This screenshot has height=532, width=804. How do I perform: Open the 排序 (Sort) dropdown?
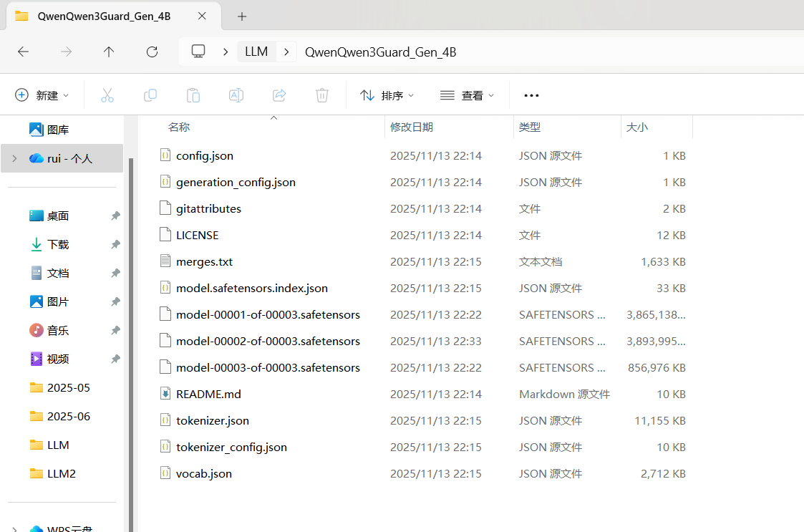point(387,95)
